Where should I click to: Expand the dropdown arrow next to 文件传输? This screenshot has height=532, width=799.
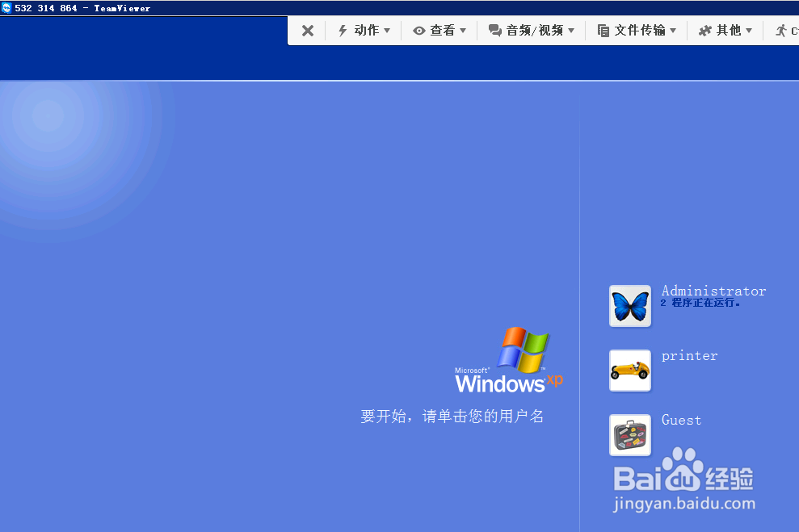coord(673,31)
